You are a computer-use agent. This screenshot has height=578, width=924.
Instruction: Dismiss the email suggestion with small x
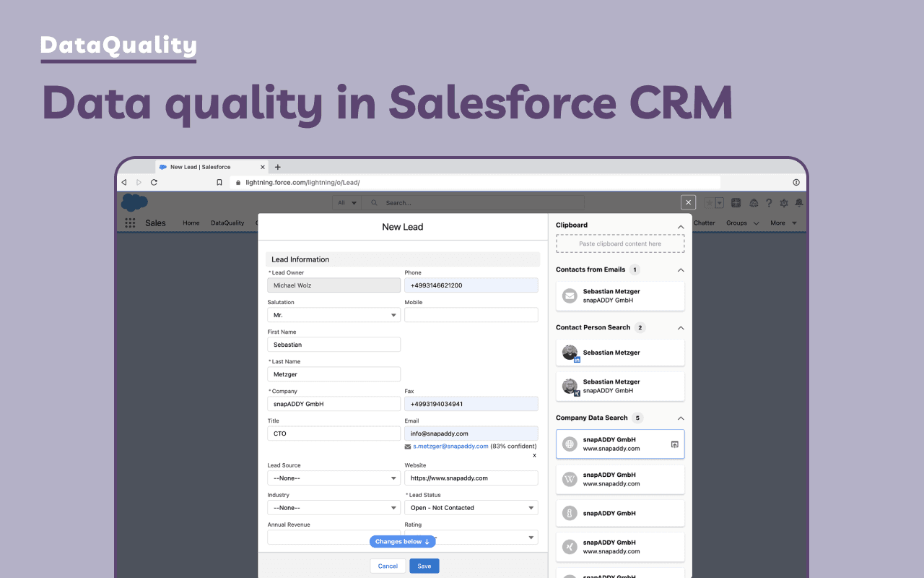[x=534, y=455]
